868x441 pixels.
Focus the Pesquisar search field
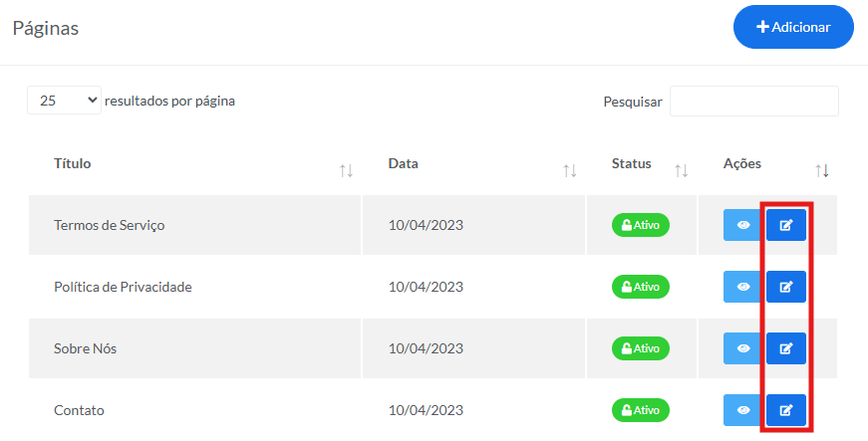coord(753,101)
